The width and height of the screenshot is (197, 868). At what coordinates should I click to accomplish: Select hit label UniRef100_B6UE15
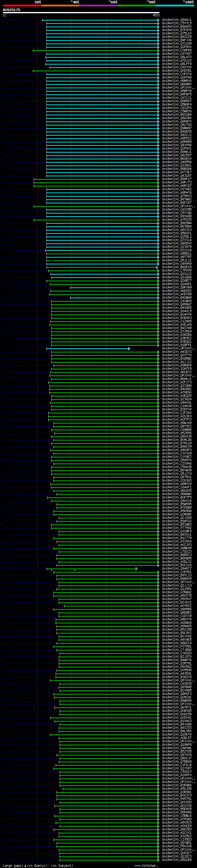pos(177,267)
